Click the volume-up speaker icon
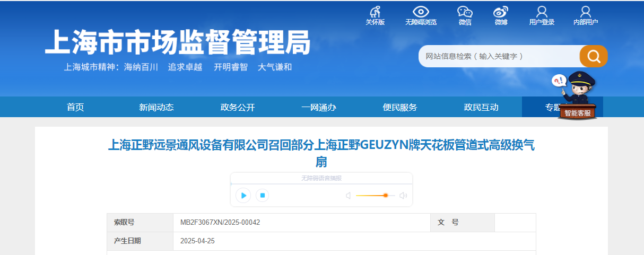The height and width of the screenshot is (255, 644). [x=403, y=196]
